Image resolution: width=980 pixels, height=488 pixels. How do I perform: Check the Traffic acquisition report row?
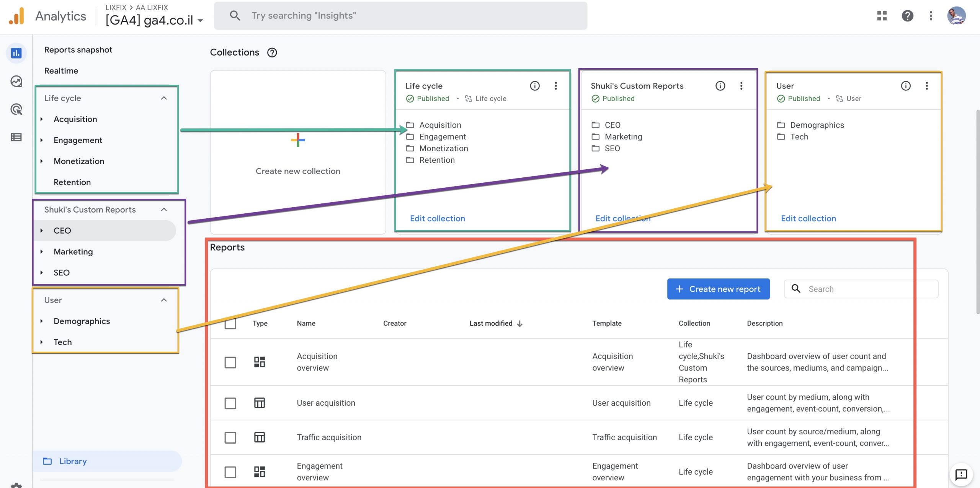230,438
